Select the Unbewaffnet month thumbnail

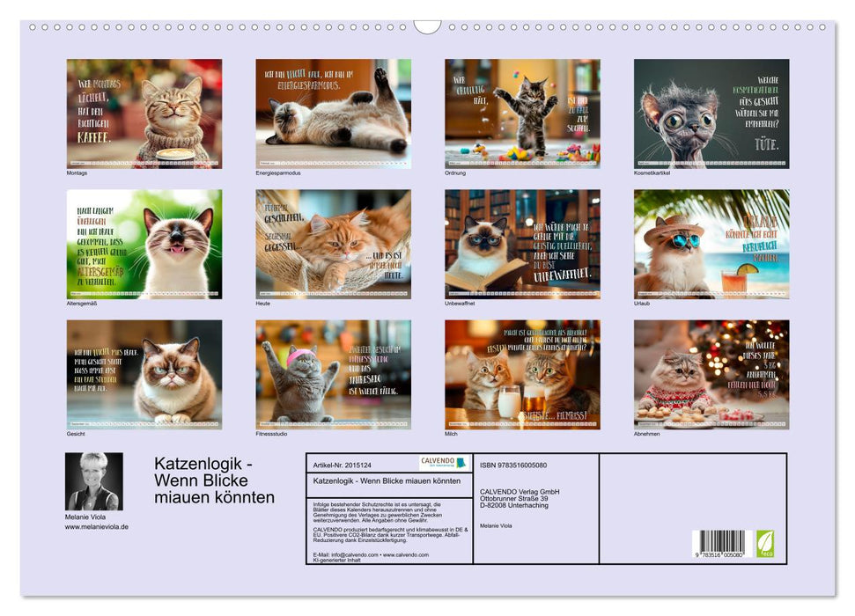coord(522,245)
